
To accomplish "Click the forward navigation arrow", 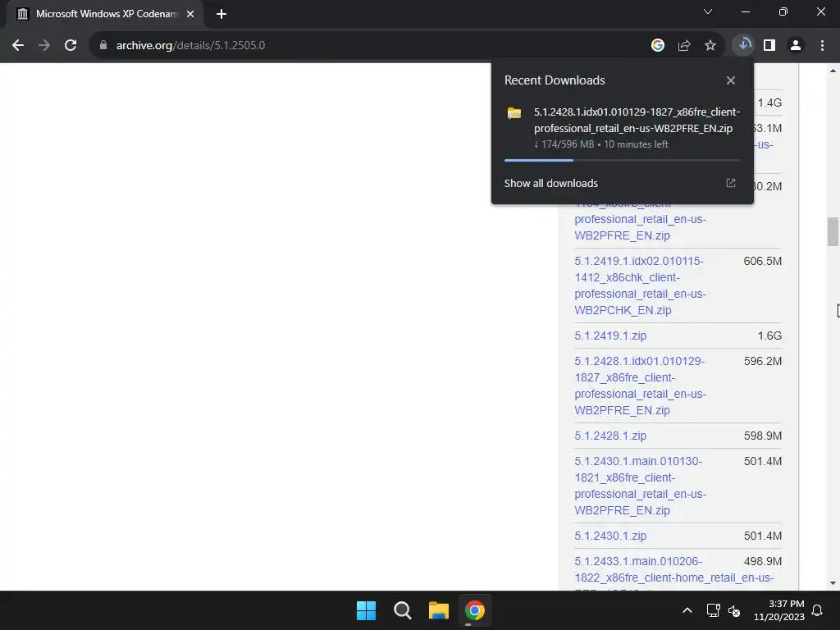I will click(x=44, y=46).
